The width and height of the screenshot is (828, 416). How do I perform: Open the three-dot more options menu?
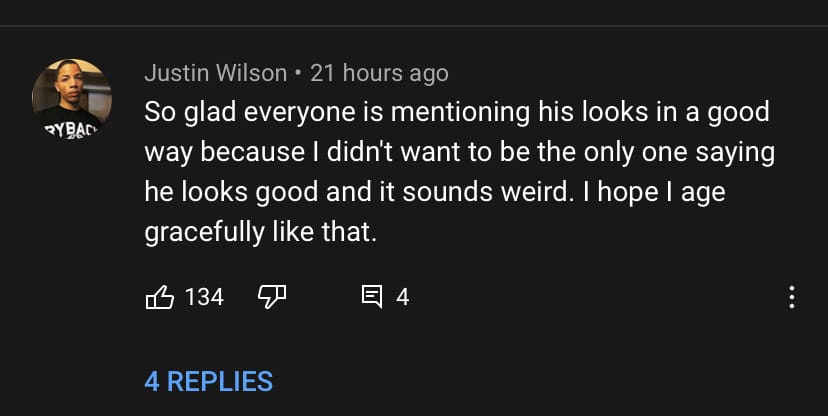[792, 297]
